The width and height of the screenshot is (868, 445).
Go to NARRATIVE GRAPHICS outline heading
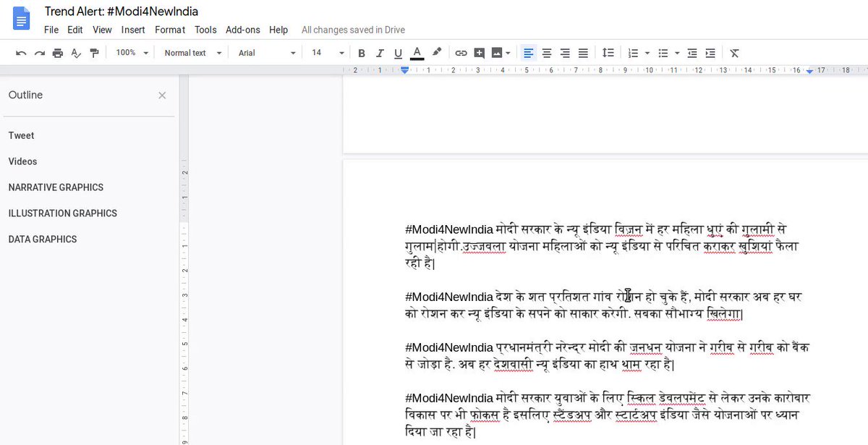56,187
